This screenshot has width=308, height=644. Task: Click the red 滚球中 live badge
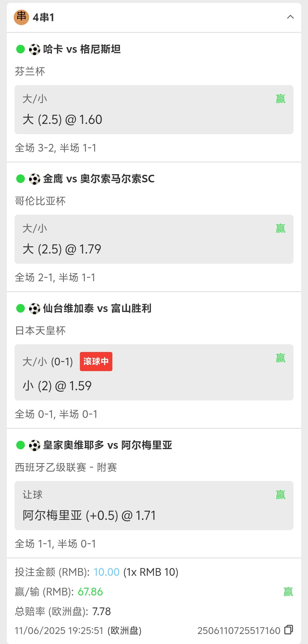(x=96, y=361)
